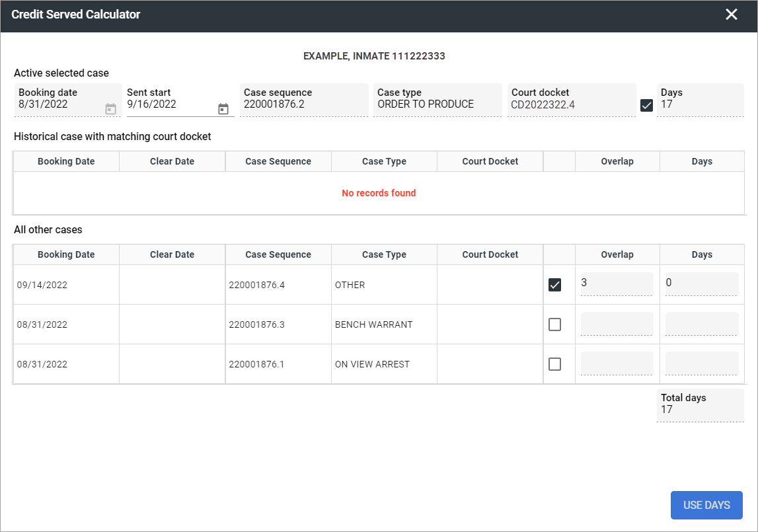Click Court Docket header in historical case table
The image size is (758, 532).
tap(490, 161)
